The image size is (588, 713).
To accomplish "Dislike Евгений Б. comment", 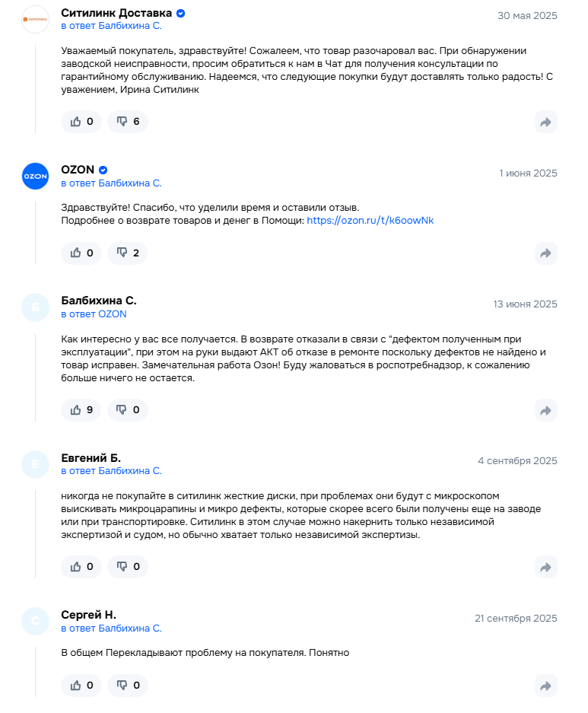I will pos(127,567).
